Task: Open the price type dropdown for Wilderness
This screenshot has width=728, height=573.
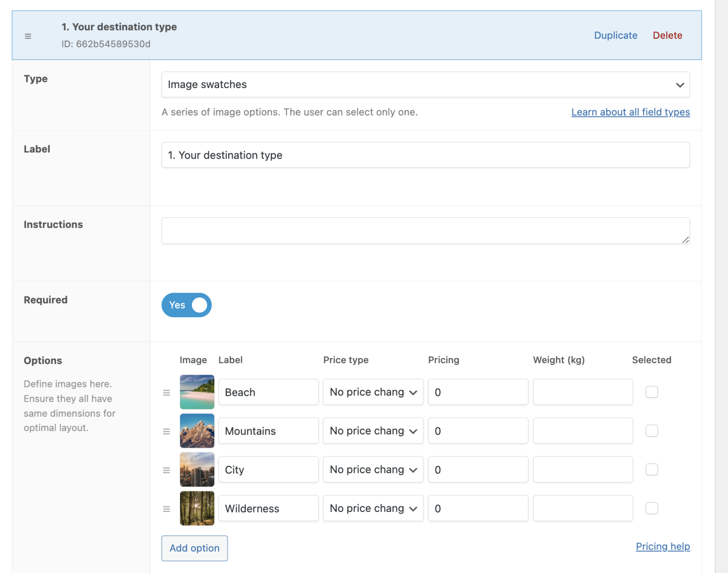Action: pyautogui.click(x=373, y=508)
